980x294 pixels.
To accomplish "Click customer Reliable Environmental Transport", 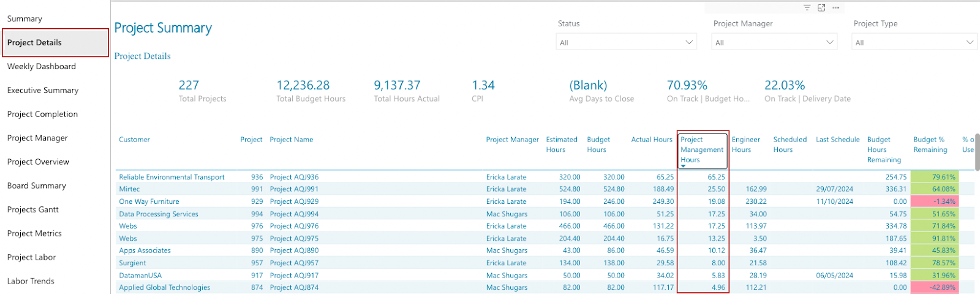I will (x=171, y=177).
